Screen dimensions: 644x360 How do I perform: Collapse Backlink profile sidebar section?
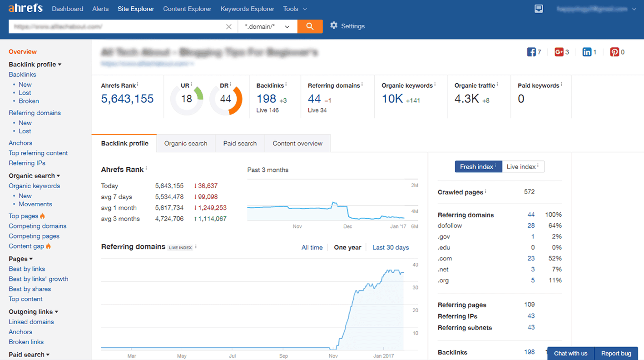coord(35,65)
